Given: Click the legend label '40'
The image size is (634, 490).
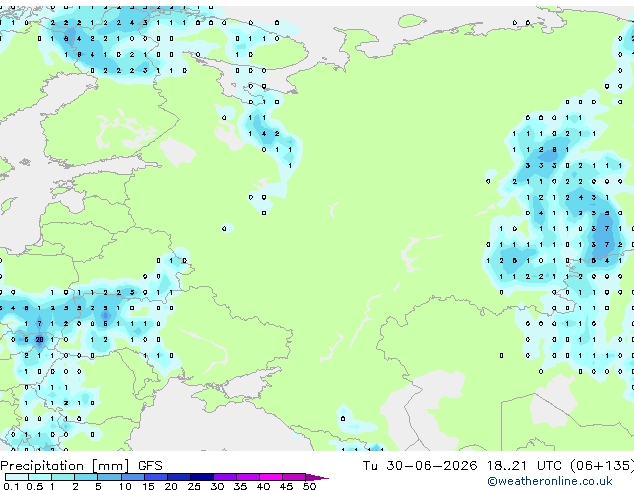Looking at the screenshot, I should (263, 486).
